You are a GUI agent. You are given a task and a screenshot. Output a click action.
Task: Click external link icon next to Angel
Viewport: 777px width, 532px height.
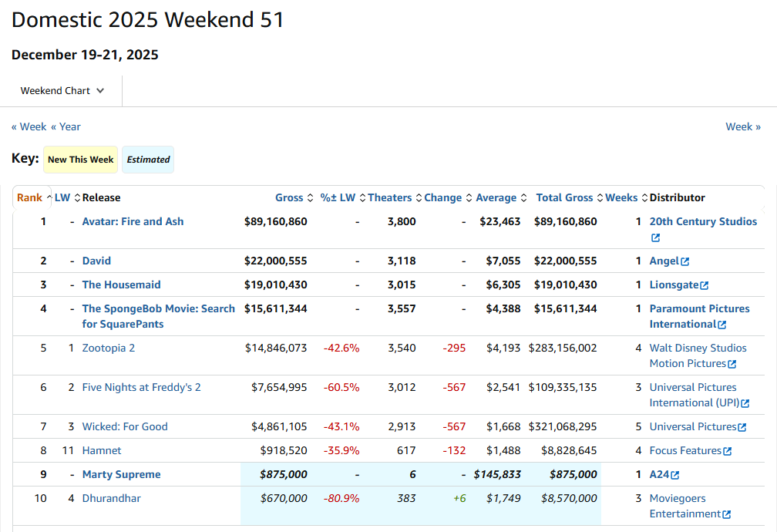684,262
